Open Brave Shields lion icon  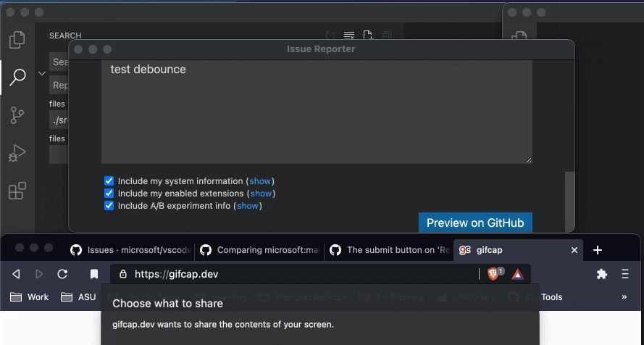click(493, 274)
